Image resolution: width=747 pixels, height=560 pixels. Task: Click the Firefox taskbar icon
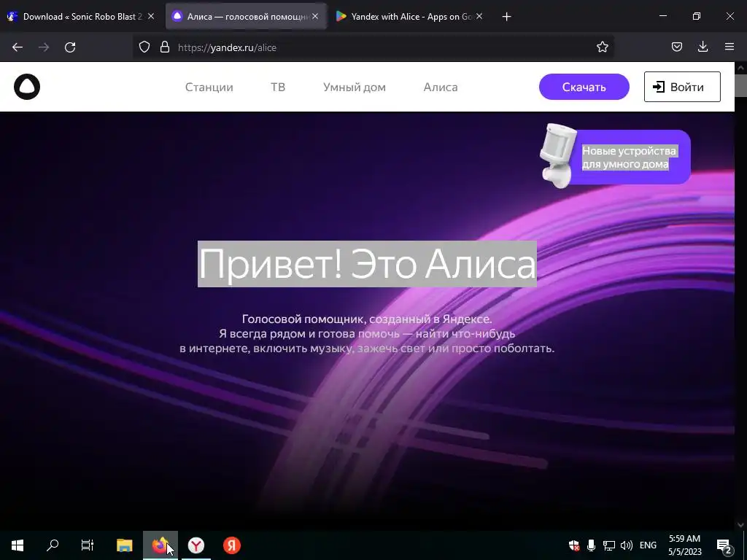point(160,545)
